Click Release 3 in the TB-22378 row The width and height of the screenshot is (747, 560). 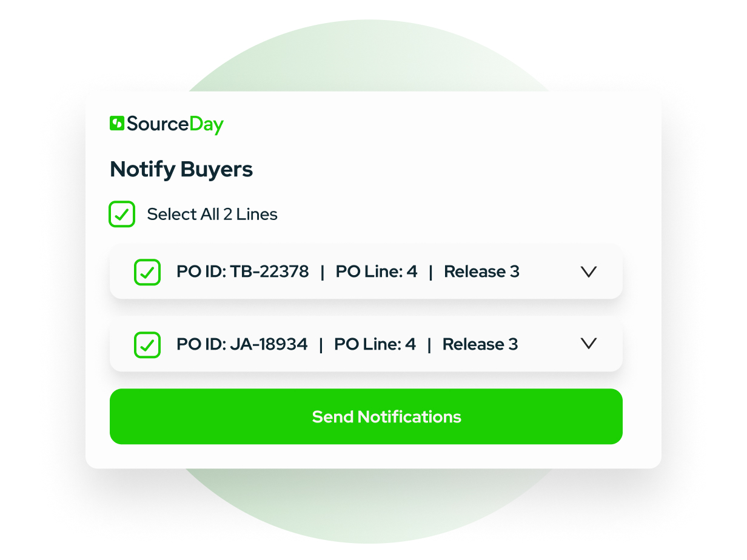(481, 272)
